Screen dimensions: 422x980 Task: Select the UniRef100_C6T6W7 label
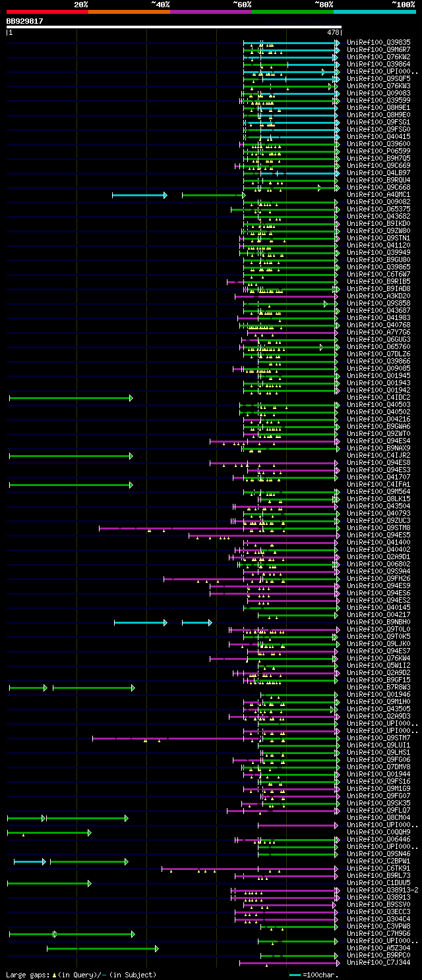tap(378, 274)
